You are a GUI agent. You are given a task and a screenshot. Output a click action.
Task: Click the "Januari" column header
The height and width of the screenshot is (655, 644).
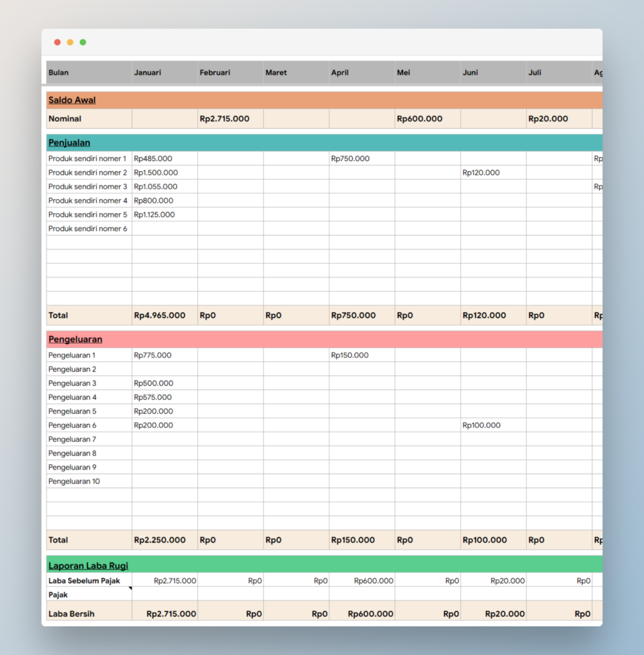[148, 72]
